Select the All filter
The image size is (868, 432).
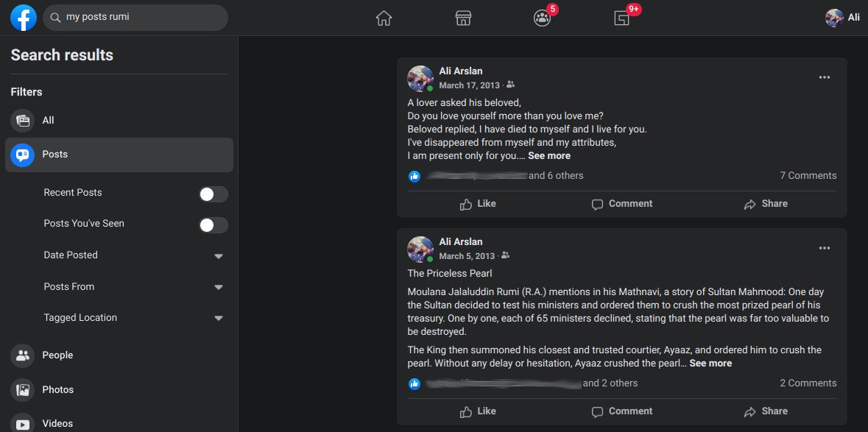click(x=48, y=120)
